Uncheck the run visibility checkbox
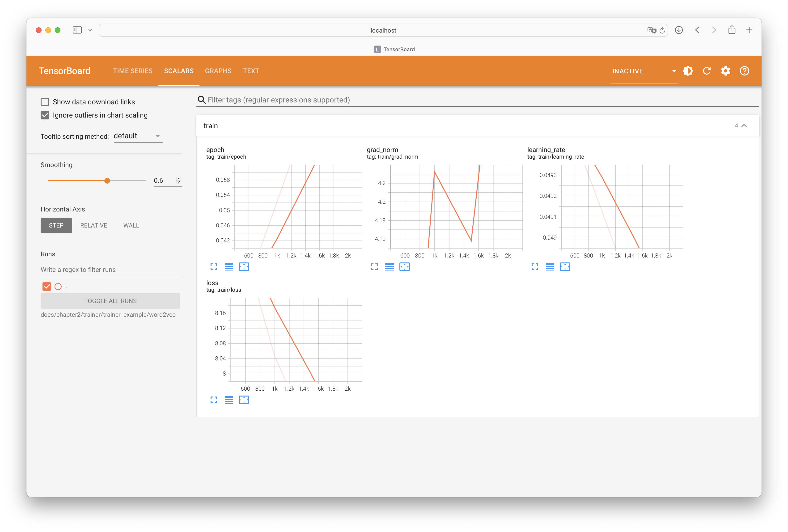 point(47,287)
